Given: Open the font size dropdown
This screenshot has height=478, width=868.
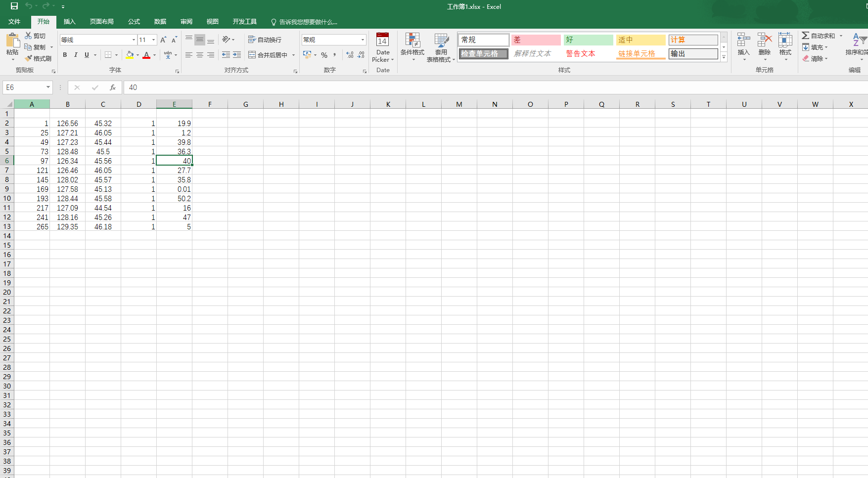Looking at the screenshot, I should (x=153, y=40).
